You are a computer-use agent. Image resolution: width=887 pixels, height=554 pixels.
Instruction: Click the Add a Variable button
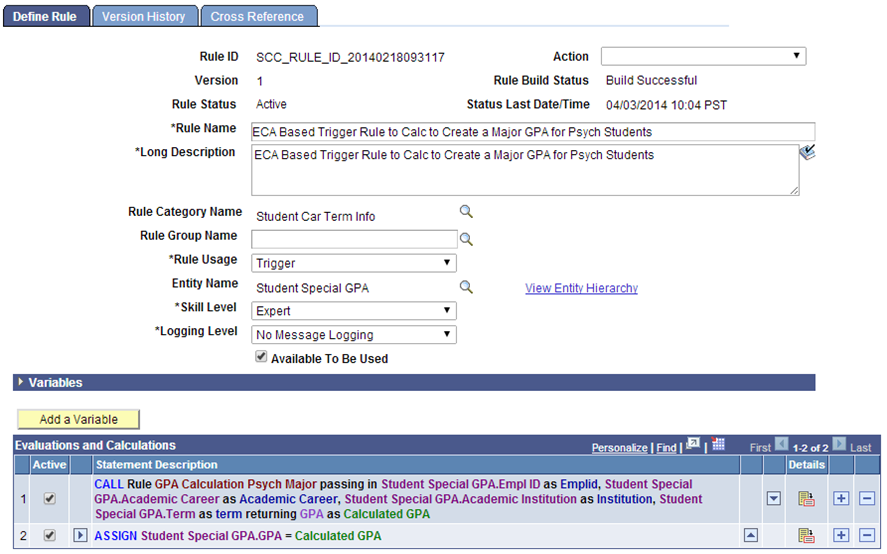point(79,419)
